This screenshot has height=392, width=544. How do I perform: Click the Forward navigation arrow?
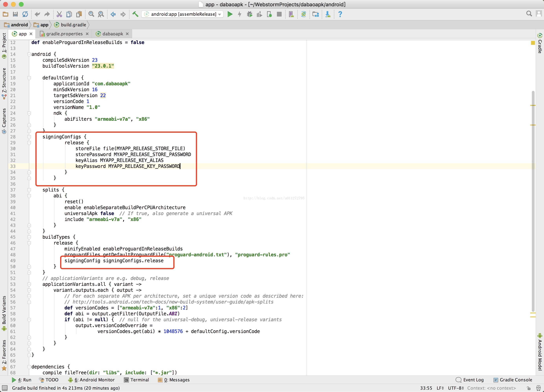point(123,14)
